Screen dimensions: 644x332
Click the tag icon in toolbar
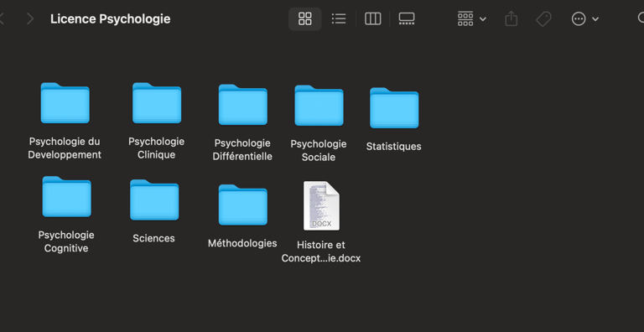543,19
